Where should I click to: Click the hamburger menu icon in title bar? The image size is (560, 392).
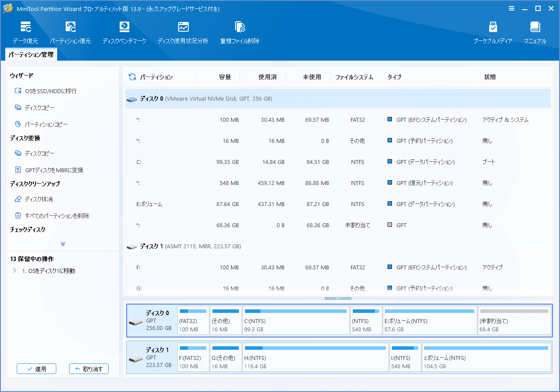[512, 9]
